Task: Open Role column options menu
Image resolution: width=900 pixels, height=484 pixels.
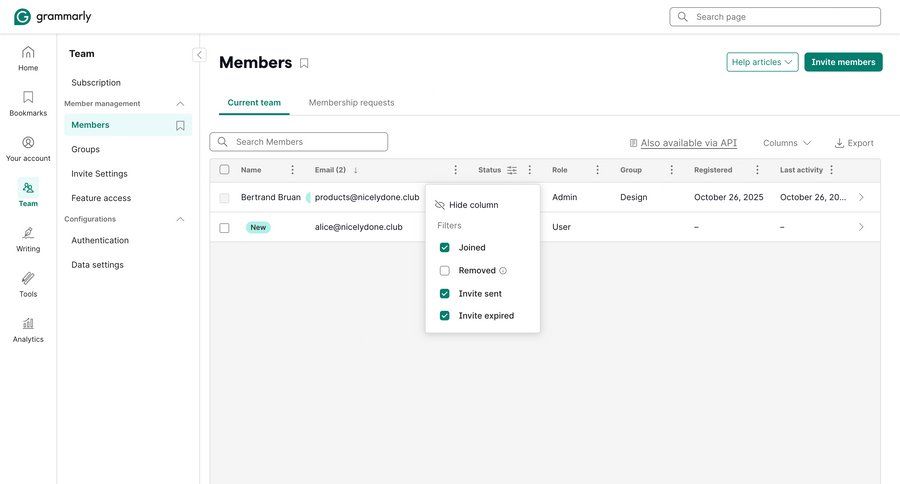Action: point(597,170)
